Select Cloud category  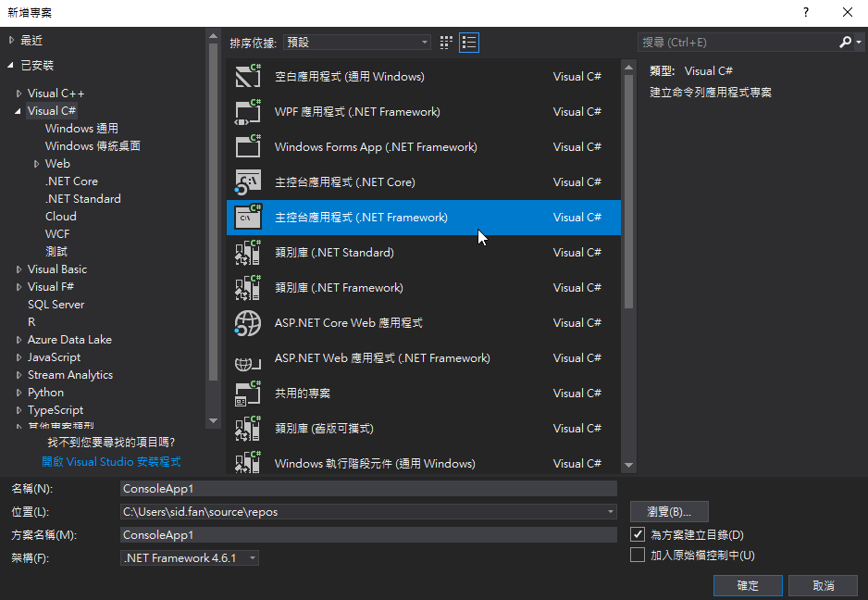pyautogui.click(x=61, y=216)
